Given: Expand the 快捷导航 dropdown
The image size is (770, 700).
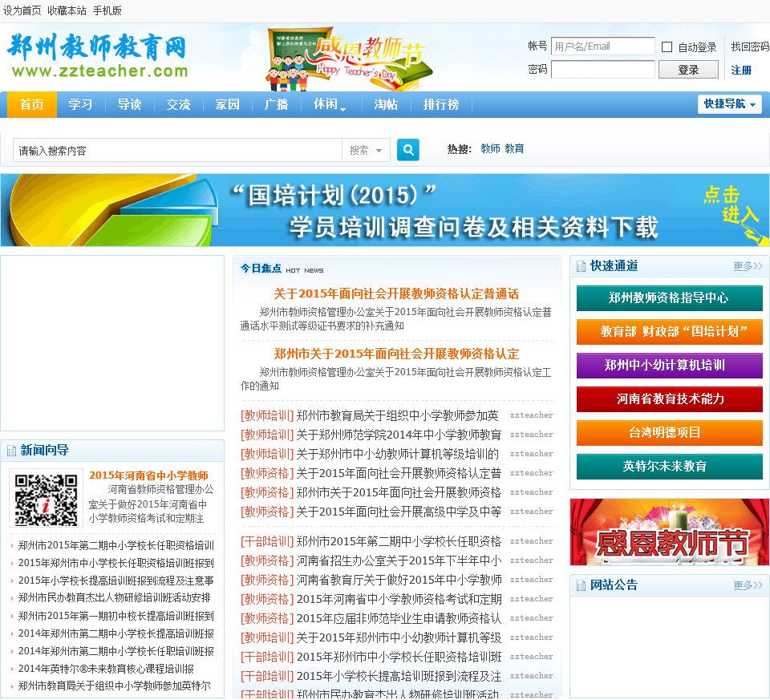Looking at the screenshot, I should coord(730,104).
